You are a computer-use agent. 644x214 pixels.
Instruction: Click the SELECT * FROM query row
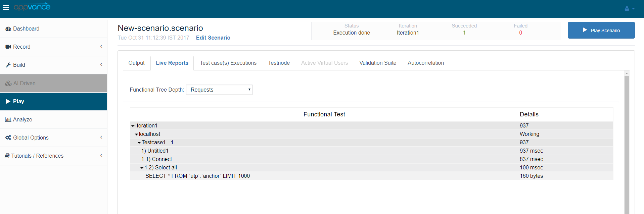click(x=372, y=176)
